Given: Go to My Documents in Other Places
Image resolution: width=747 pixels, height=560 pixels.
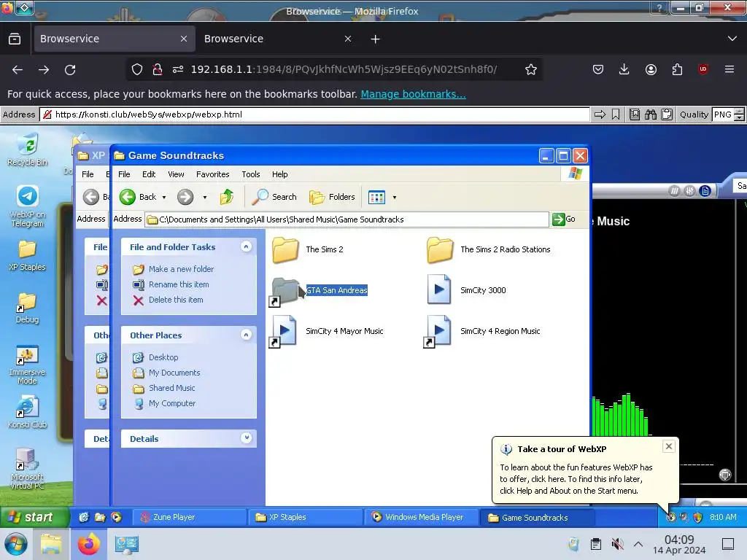Looking at the screenshot, I should point(167,373).
